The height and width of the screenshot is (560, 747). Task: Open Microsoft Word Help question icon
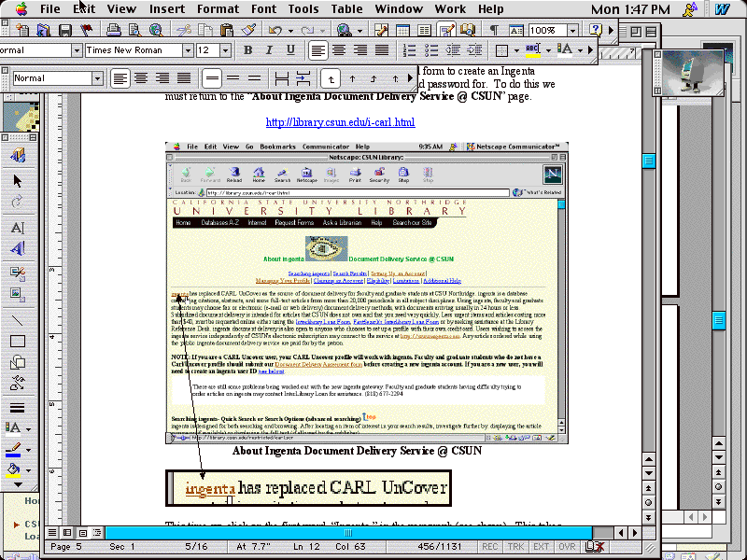[x=595, y=31]
